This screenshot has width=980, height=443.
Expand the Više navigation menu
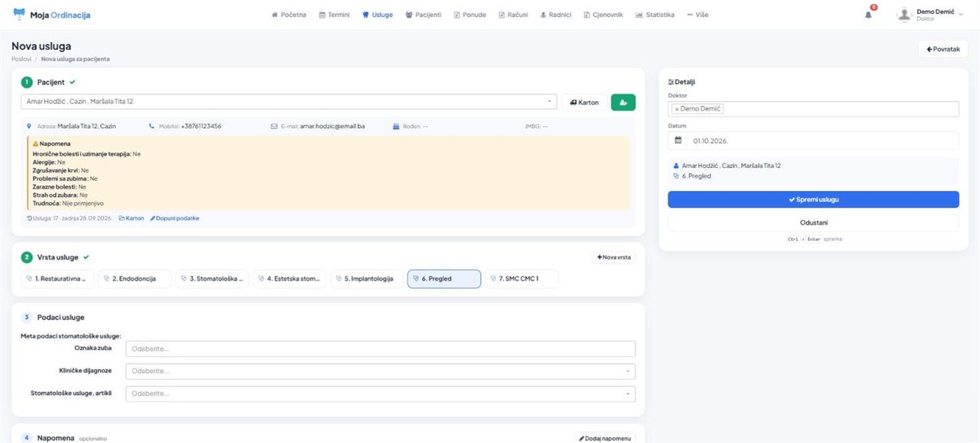point(697,15)
